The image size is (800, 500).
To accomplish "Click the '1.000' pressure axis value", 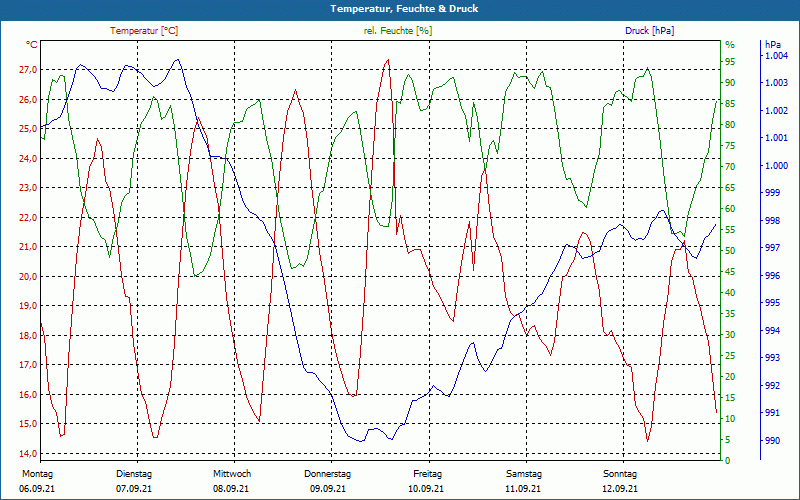I will pyautogui.click(x=777, y=166).
